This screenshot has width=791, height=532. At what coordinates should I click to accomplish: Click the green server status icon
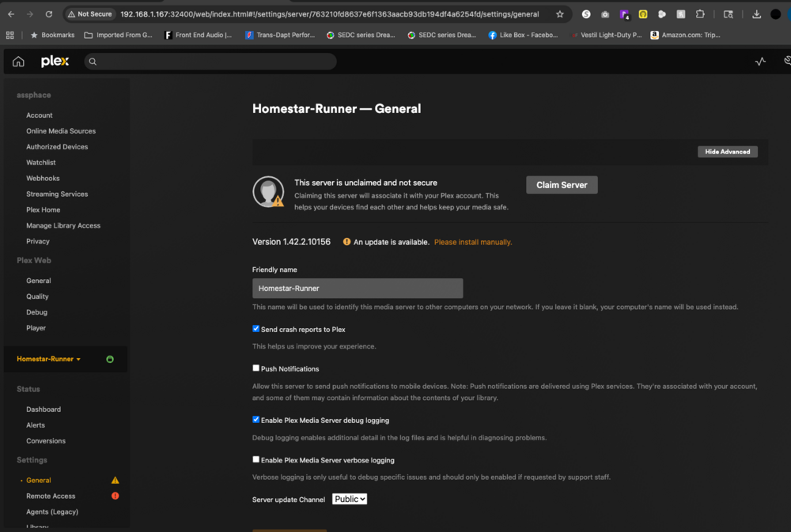110,359
